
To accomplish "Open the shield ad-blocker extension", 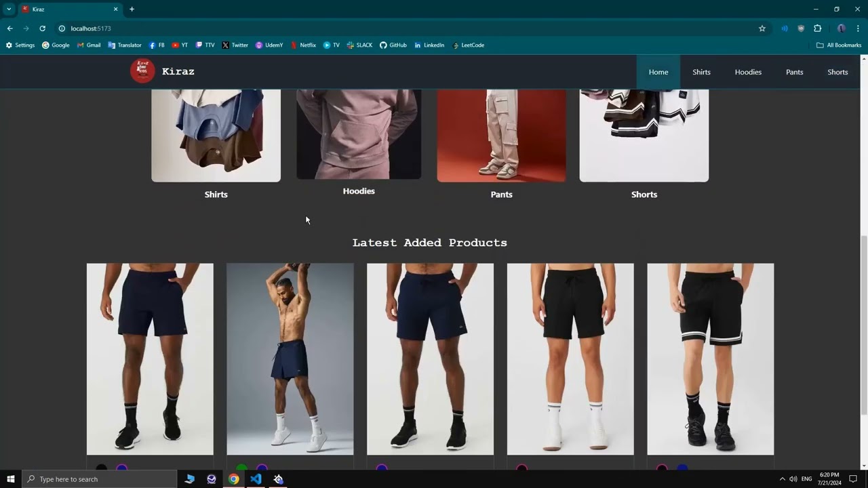I will [x=801, y=28].
